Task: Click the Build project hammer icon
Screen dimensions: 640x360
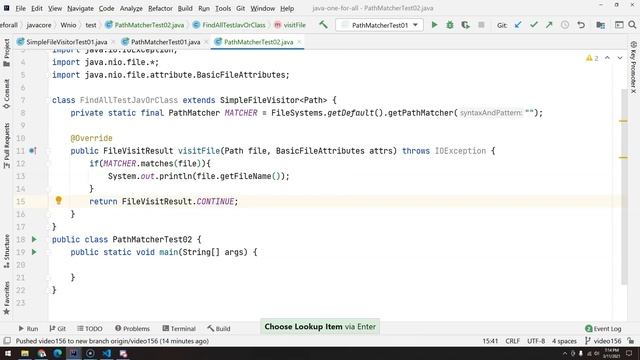Action: [323, 25]
